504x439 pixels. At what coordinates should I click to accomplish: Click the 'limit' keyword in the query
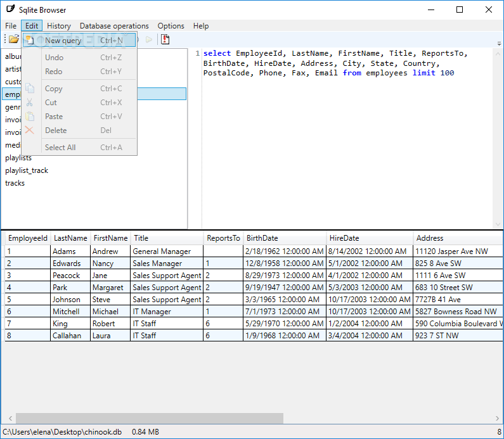click(423, 73)
